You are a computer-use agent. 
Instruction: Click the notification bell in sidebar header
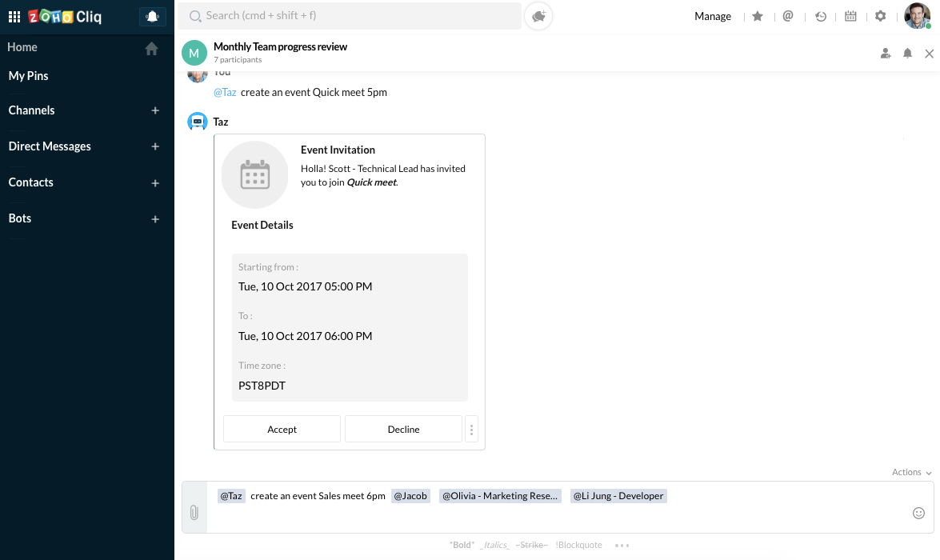point(152,17)
